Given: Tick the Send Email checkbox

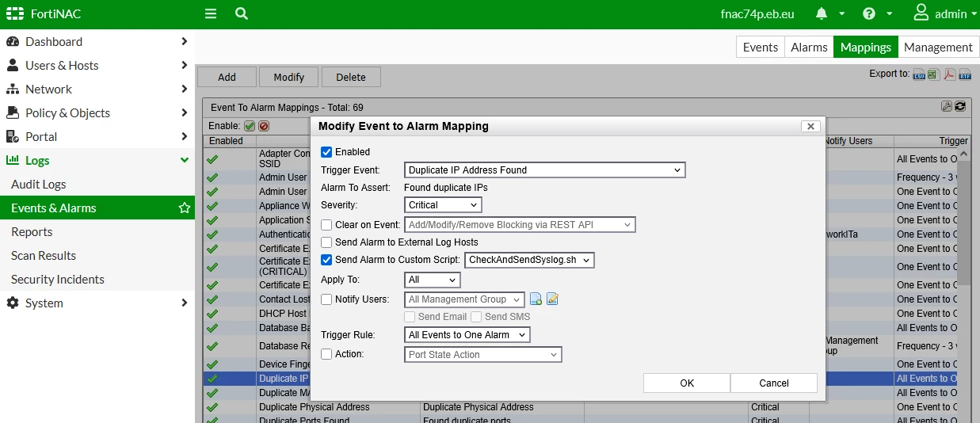Looking at the screenshot, I should click(x=410, y=317).
